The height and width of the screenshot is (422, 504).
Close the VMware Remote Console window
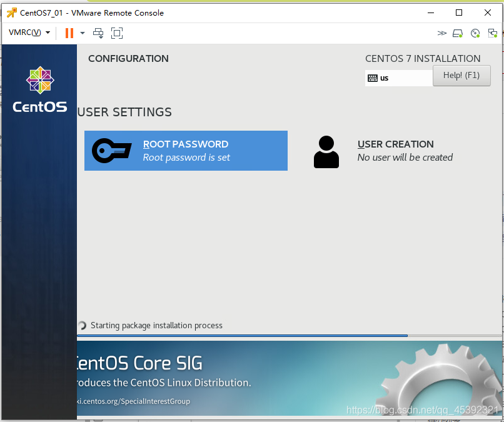click(488, 13)
